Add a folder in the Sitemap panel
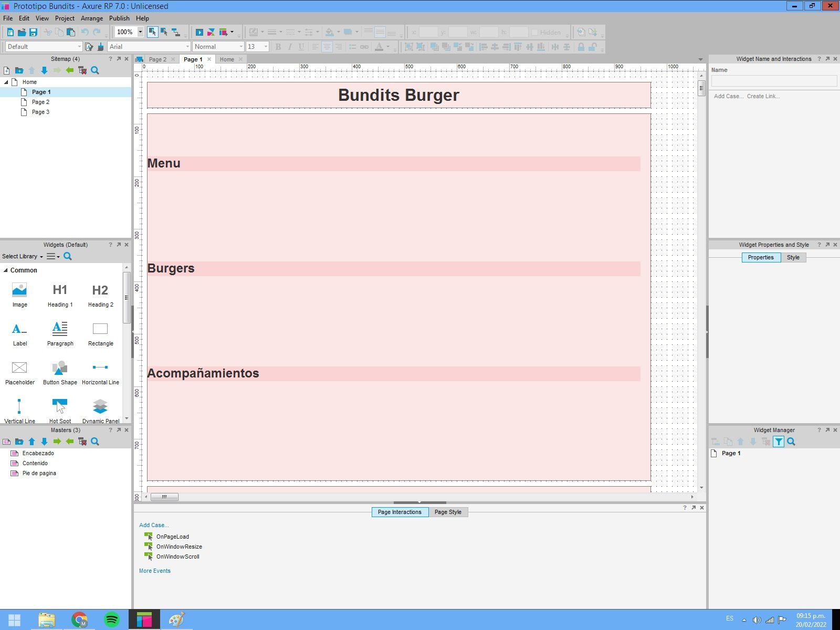 tap(19, 70)
